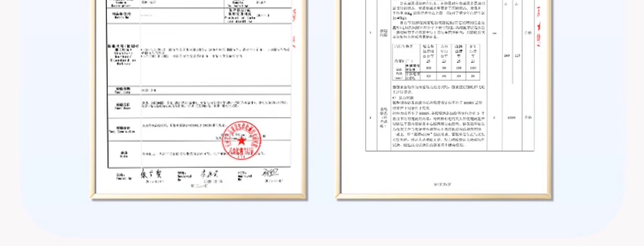Click the small nested table in right document
Screen dimensions: 644x246
tap(436, 62)
